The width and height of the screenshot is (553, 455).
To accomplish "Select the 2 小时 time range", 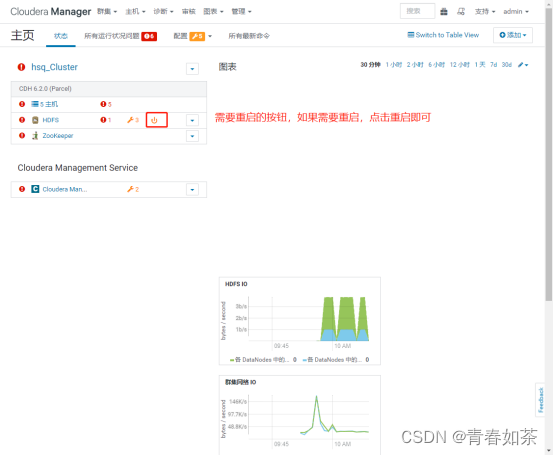I will pos(415,65).
